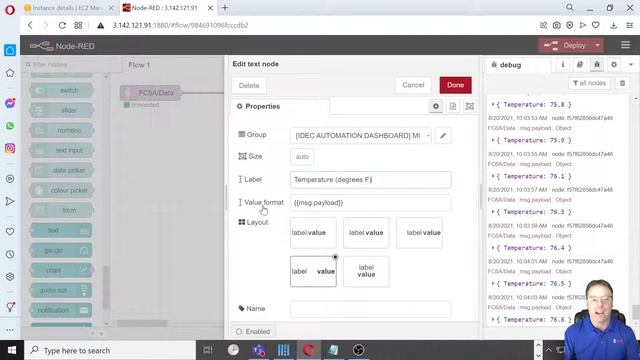The width and height of the screenshot is (640, 360).
Task: Select the text input palette node
Action: pyautogui.click(x=62, y=150)
